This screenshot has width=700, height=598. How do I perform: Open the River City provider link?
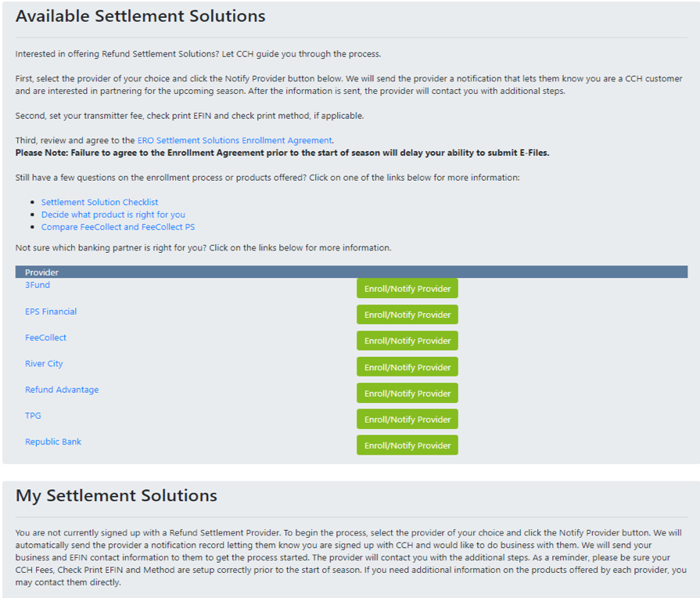43,363
